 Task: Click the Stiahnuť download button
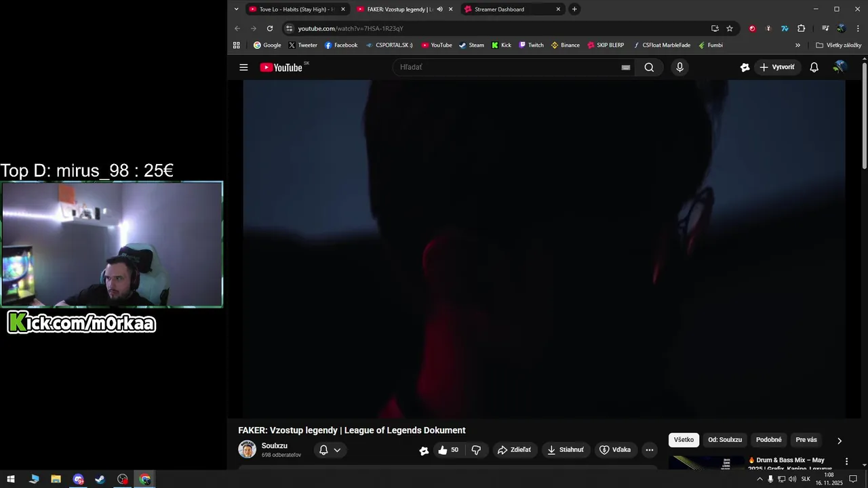tap(566, 450)
